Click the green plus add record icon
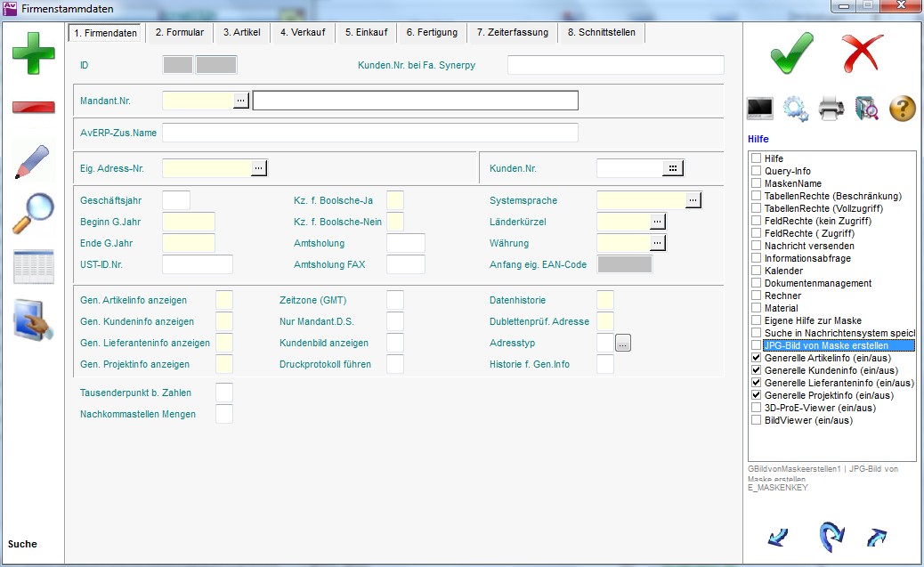Viewport: 924px width, 567px height. [x=33, y=53]
